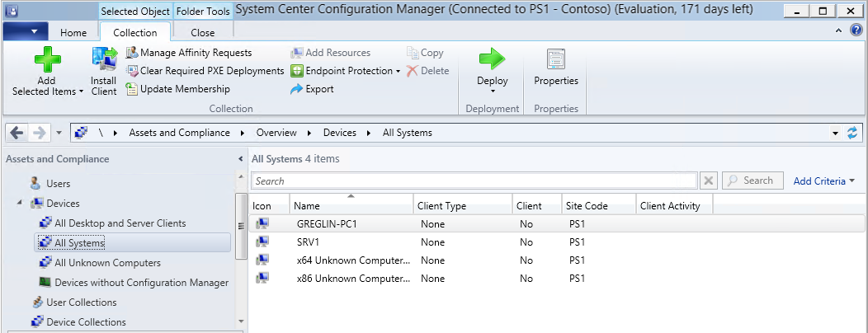Open the navigation history dropdown arrow

click(x=59, y=133)
